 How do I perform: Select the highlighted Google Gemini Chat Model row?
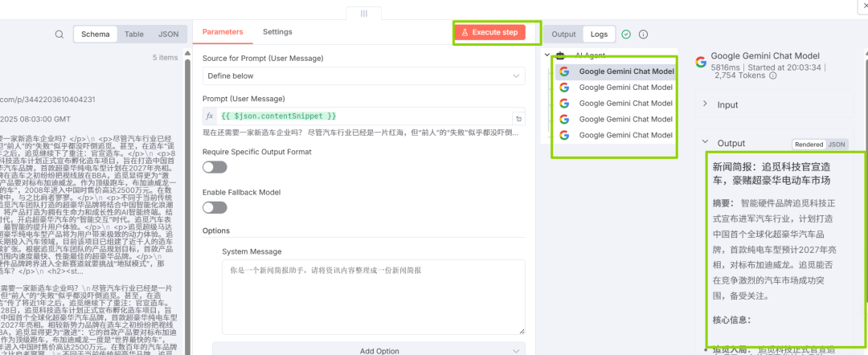coord(616,71)
